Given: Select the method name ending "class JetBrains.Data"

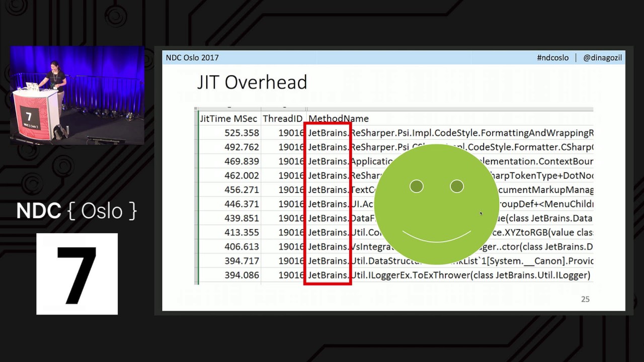Looking at the screenshot, I should pyautogui.click(x=451, y=218).
